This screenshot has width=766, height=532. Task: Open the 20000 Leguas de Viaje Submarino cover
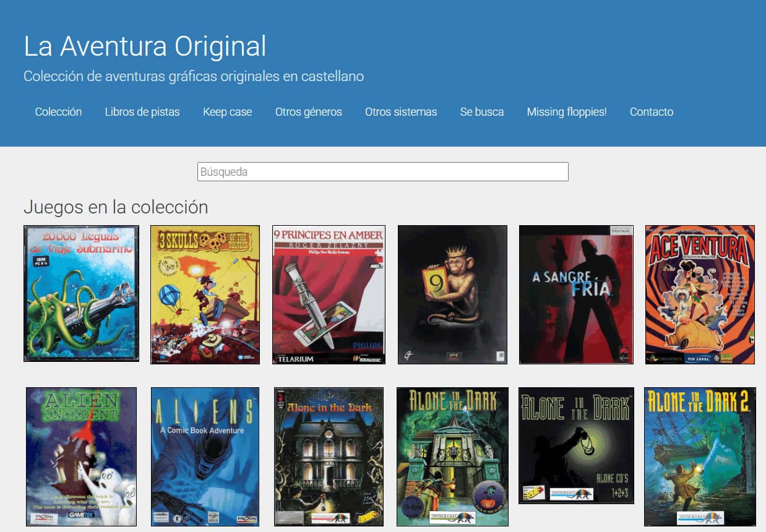pyautogui.click(x=81, y=293)
